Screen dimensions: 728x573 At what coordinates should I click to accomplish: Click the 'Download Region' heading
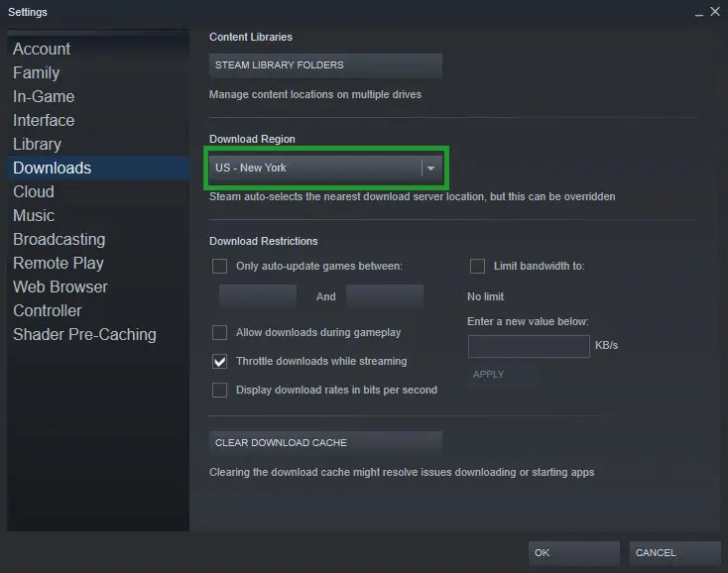pos(252,139)
